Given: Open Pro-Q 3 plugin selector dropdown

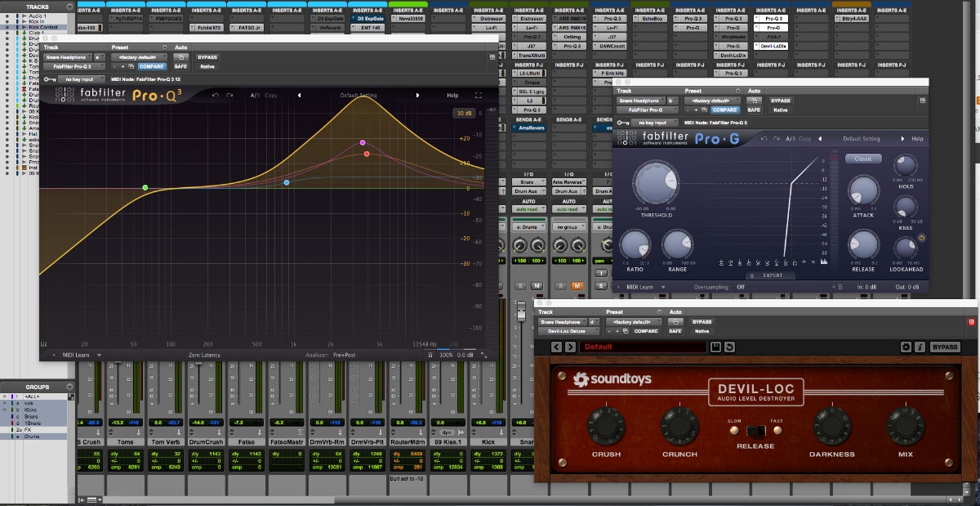Looking at the screenshot, I should coord(74,66).
